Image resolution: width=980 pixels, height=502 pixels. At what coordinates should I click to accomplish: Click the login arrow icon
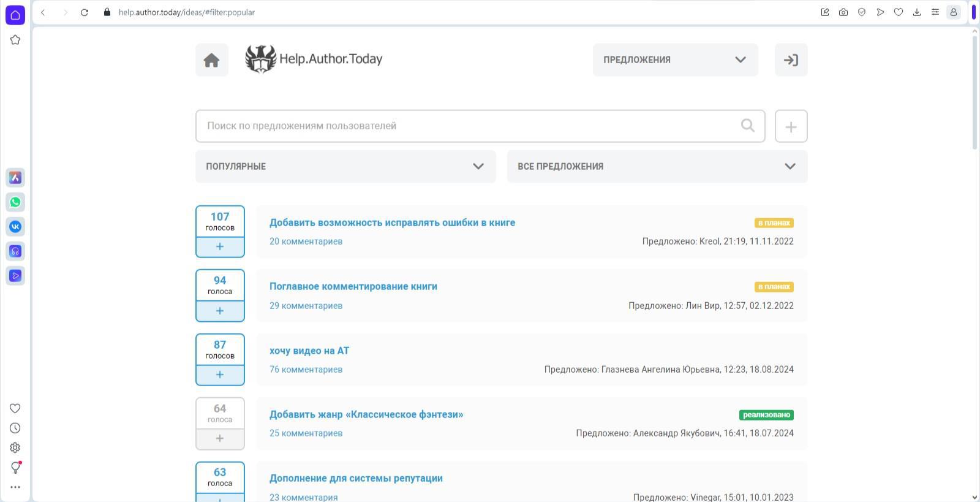click(791, 60)
